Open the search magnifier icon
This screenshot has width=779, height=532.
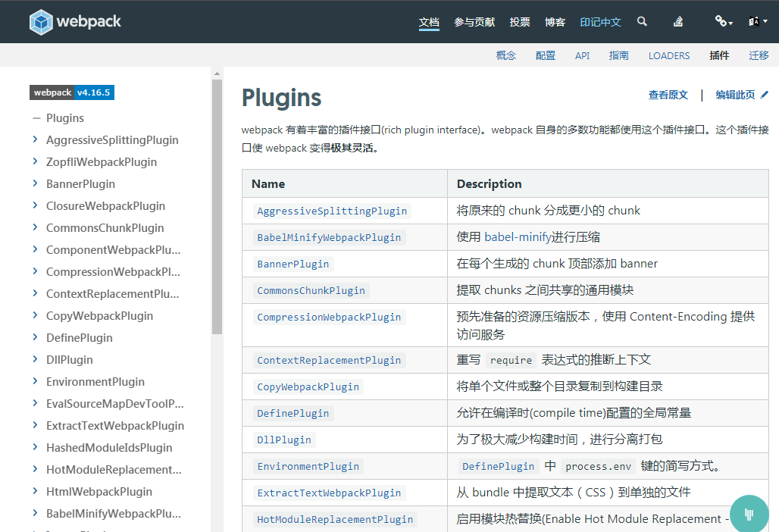pos(642,22)
